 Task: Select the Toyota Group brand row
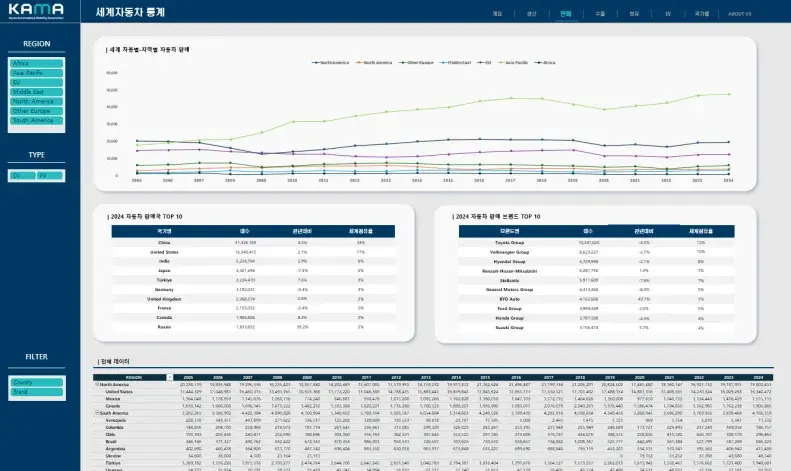596,243
